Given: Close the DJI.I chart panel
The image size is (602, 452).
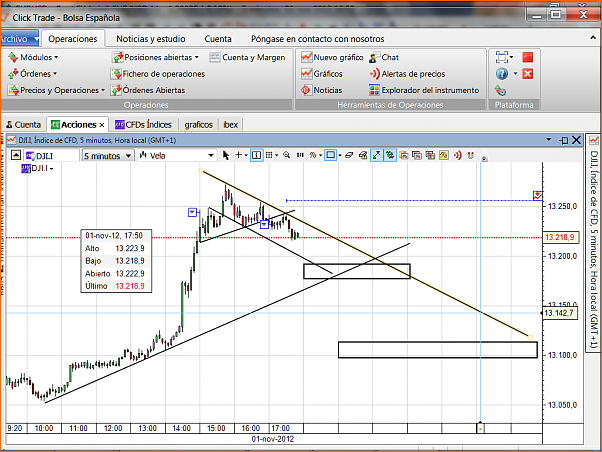Looking at the screenshot, I should [x=576, y=140].
